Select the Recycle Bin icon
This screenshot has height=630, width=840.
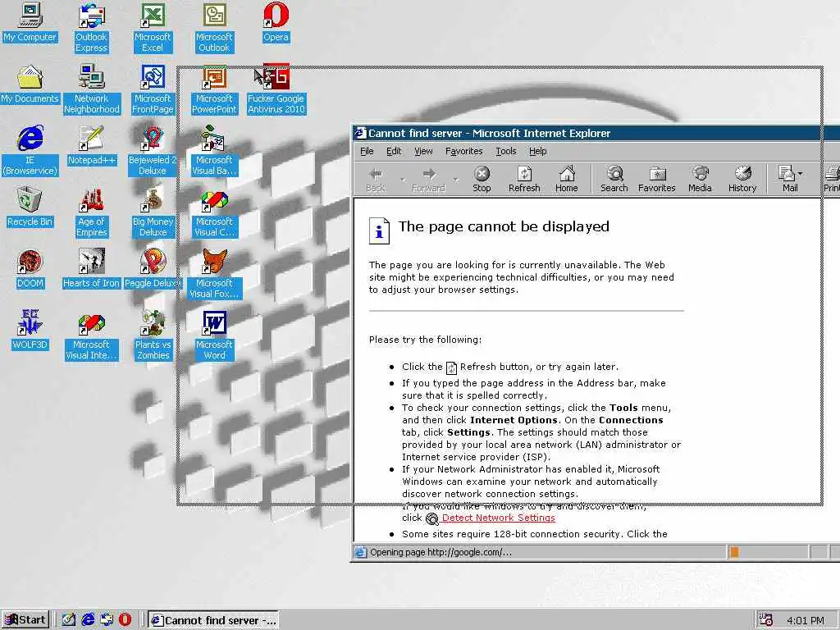30,207
